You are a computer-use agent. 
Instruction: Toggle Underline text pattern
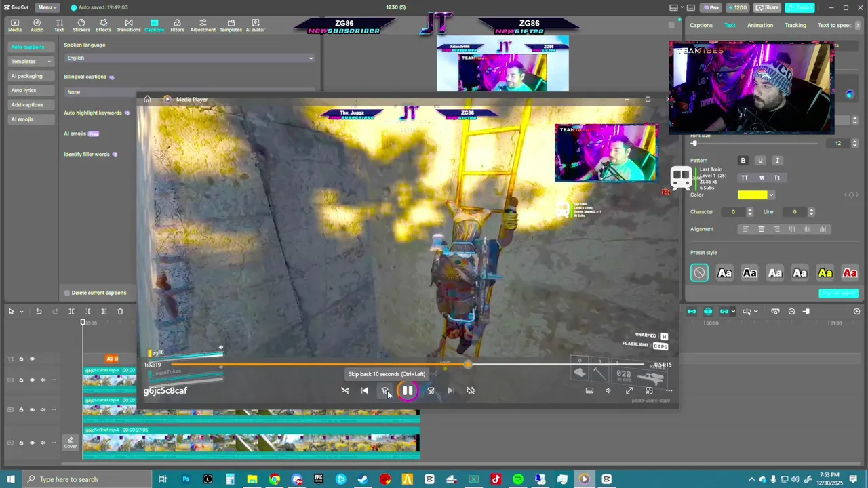tap(760, 161)
